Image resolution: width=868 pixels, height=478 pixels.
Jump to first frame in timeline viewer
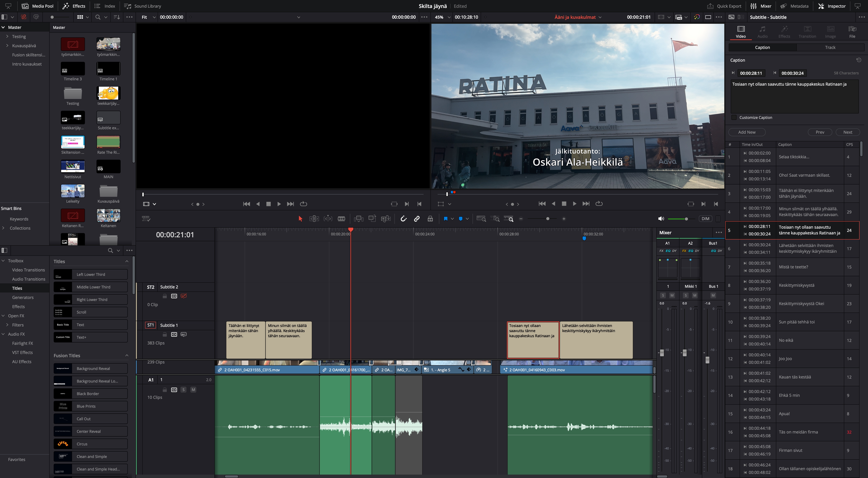(542, 204)
